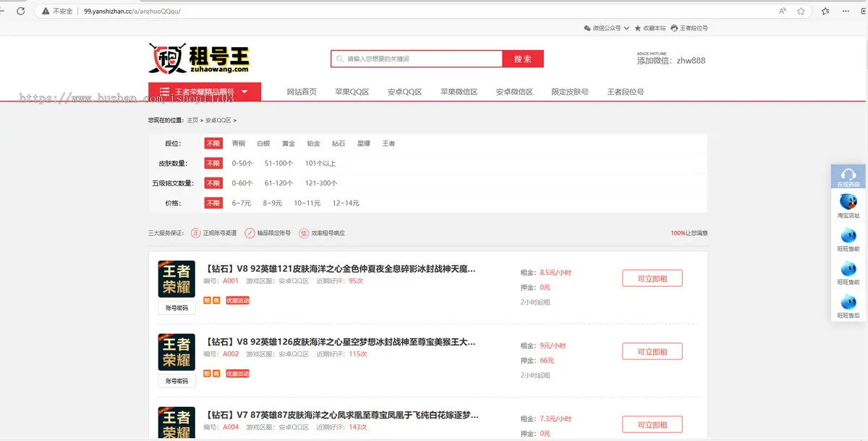Open the 安卓微信区 nav tab
868x441 pixels.
coord(514,92)
